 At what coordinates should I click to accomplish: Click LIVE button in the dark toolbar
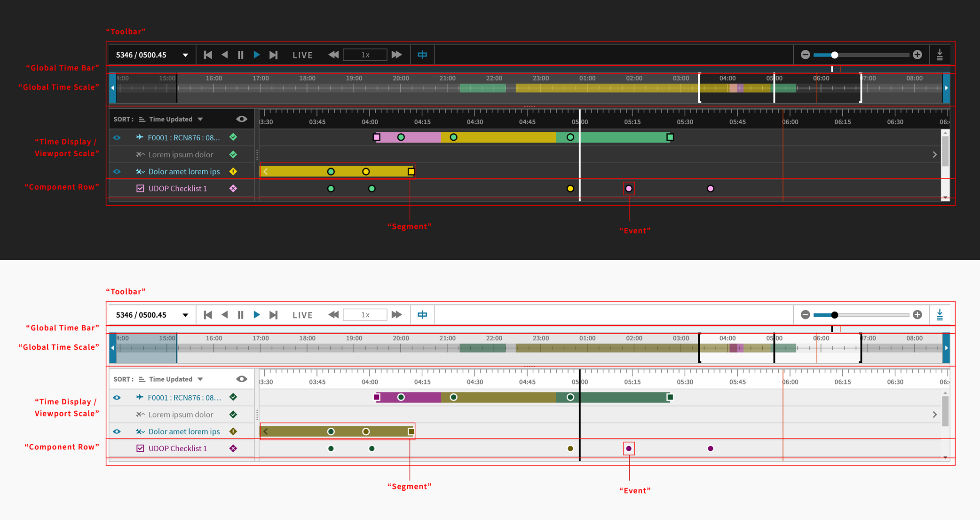click(x=302, y=55)
